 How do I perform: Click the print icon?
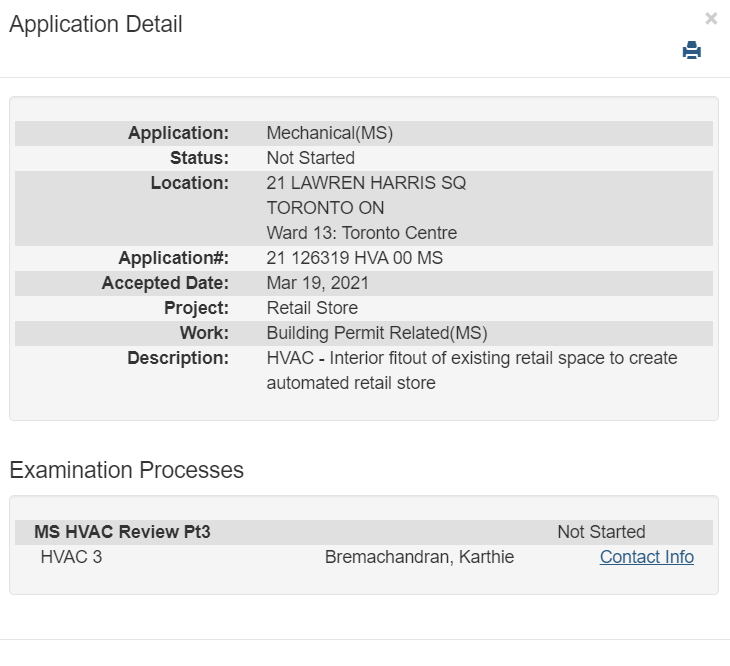(691, 51)
